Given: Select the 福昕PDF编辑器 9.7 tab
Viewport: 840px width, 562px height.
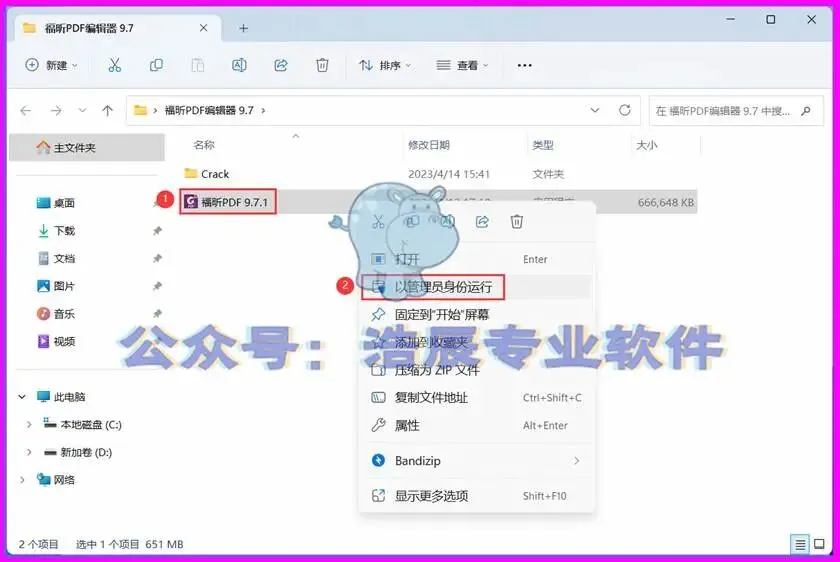Looking at the screenshot, I should coord(118,28).
